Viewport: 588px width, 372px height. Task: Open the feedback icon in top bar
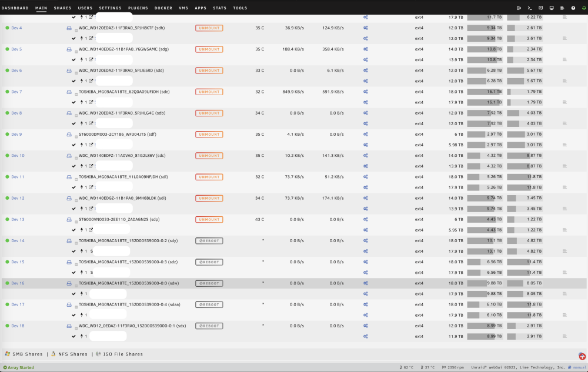[x=540, y=8]
